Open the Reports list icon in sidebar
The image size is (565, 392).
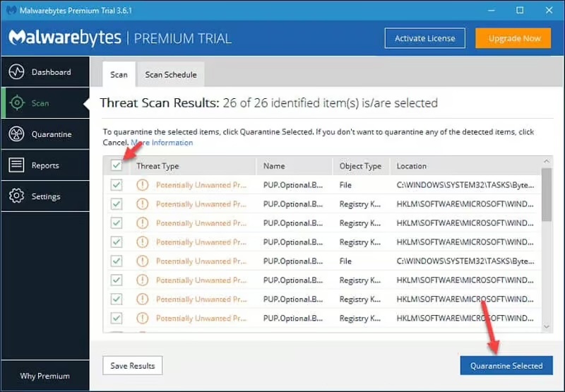(x=16, y=165)
